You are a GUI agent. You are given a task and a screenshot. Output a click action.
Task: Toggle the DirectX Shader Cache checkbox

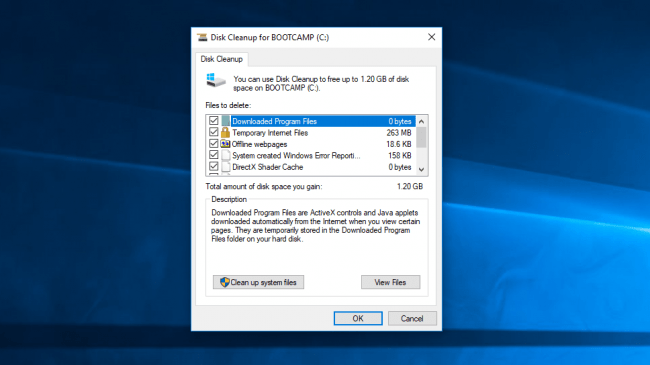[x=213, y=167]
